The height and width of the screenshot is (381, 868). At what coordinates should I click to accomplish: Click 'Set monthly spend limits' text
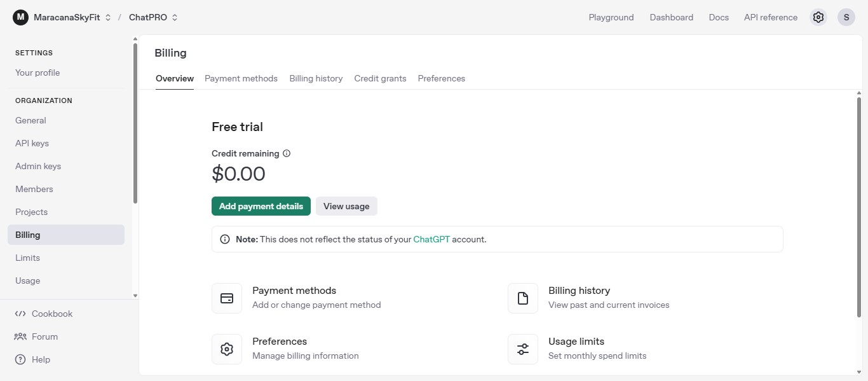[597, 356]
